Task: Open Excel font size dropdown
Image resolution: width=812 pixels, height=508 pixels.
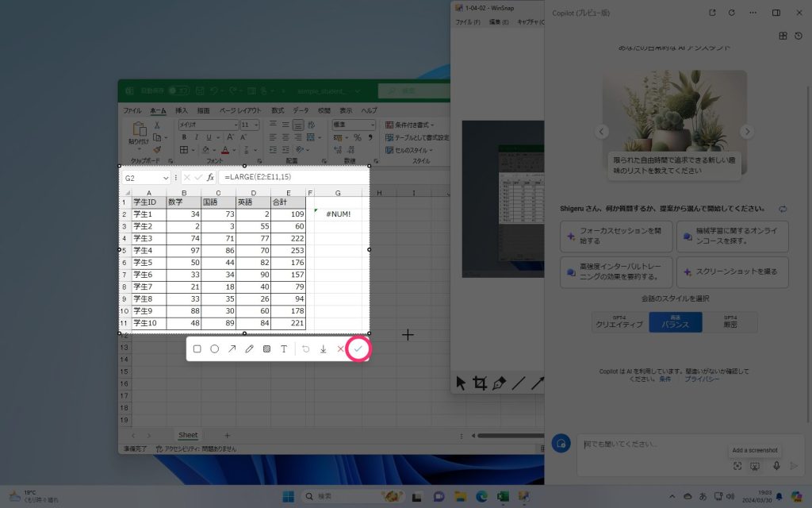Action: tap(256, 125)
